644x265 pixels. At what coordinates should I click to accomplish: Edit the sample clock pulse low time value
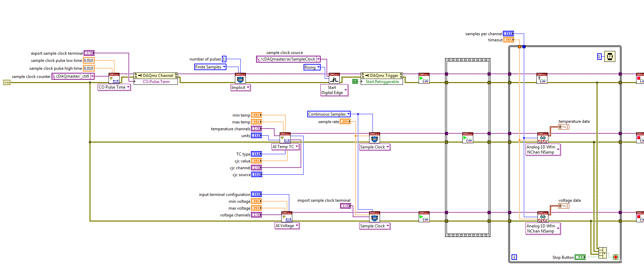[89, 61]
